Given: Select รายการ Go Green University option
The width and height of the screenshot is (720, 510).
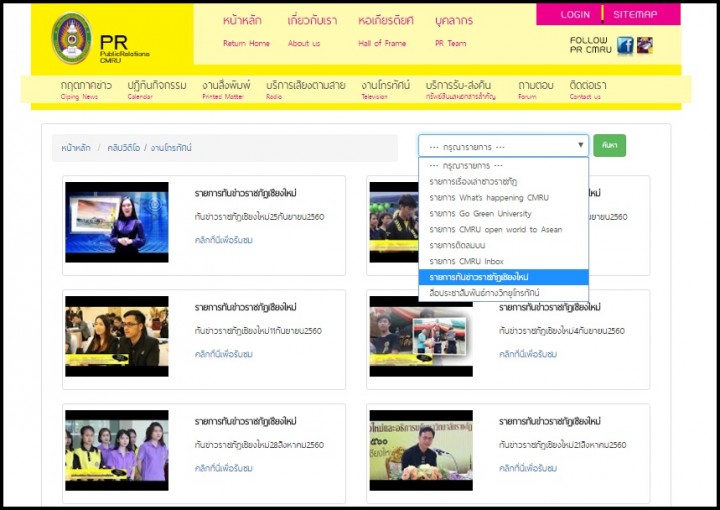Looking at the screenshot, I should 503,213.
